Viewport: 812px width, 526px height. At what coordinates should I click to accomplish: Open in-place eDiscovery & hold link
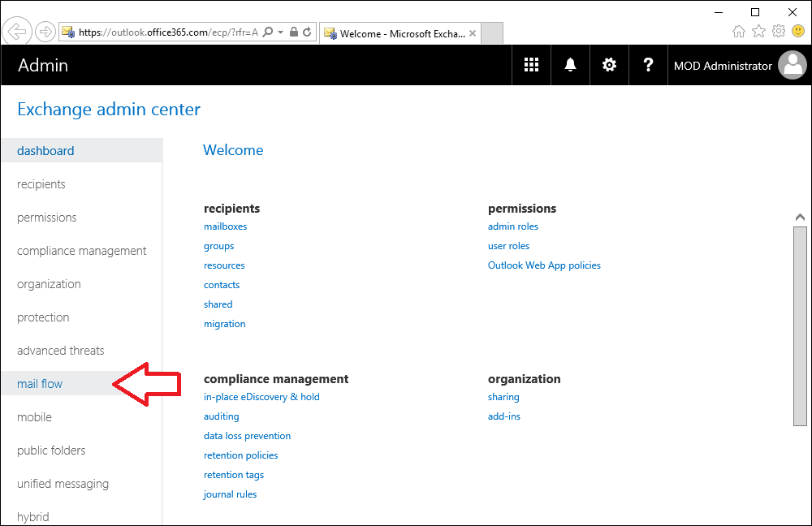(261, 397)
